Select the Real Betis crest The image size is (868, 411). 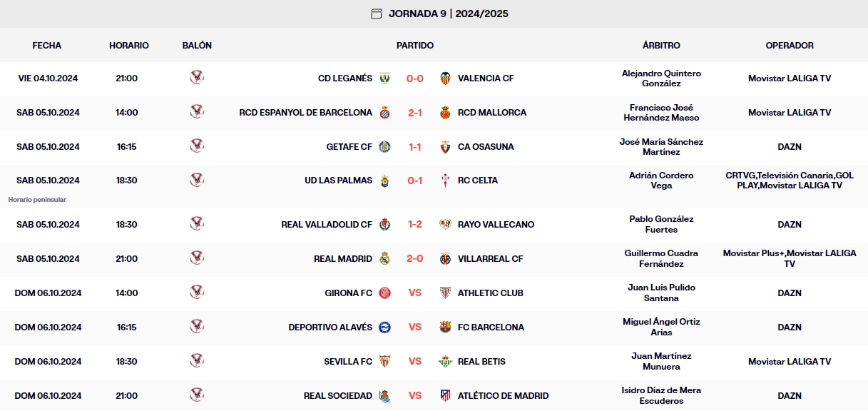[x=445, y=362]
